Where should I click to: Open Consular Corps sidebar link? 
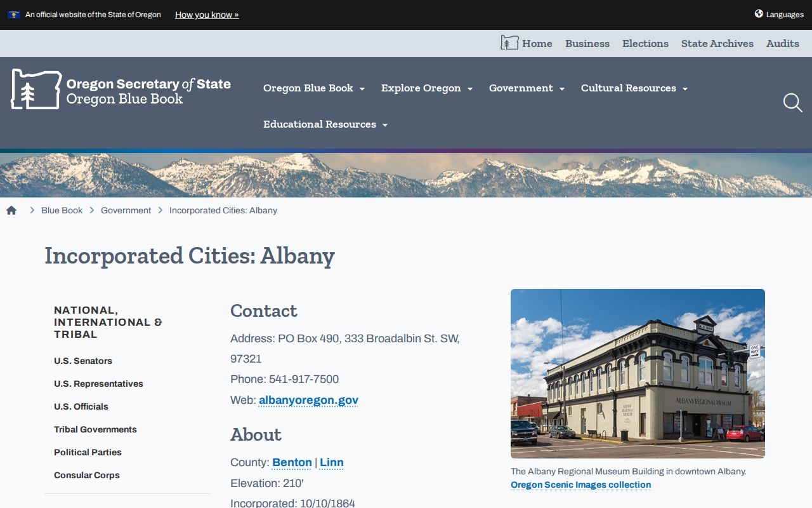[87, 475]
